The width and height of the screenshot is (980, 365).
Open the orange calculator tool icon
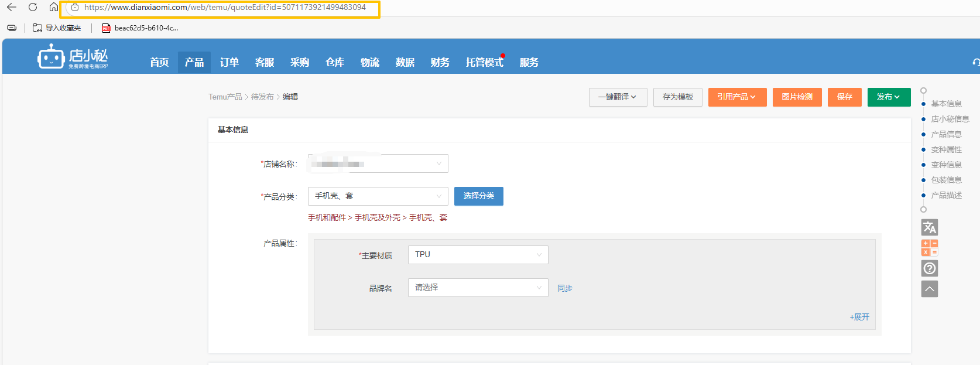click(929, 248)
